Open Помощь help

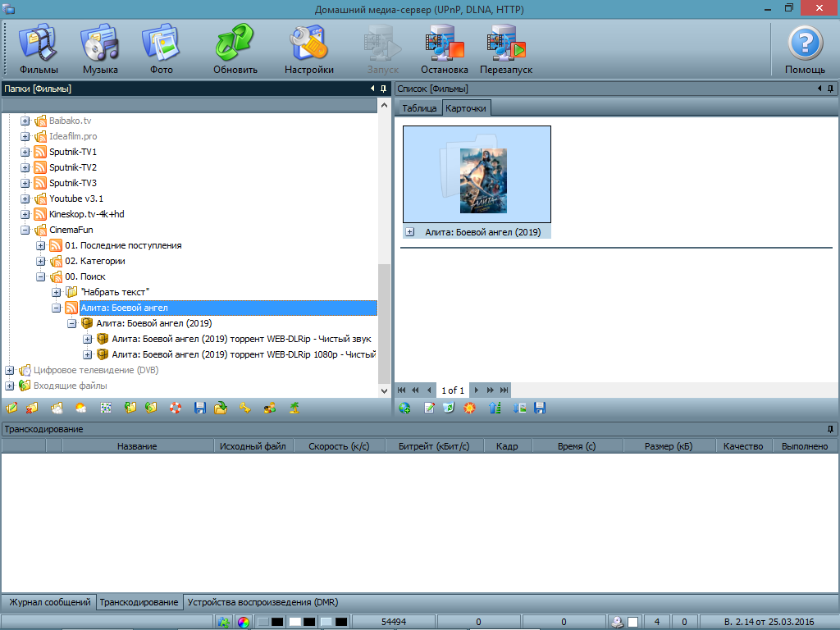coord(805,49)
